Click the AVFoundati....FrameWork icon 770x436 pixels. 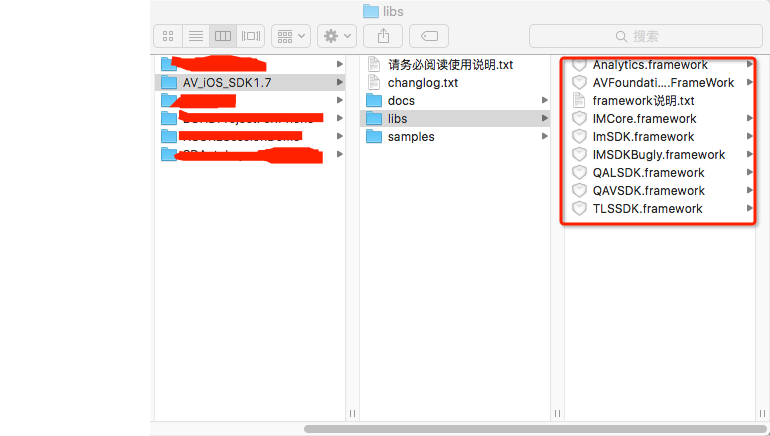(579, 82)
